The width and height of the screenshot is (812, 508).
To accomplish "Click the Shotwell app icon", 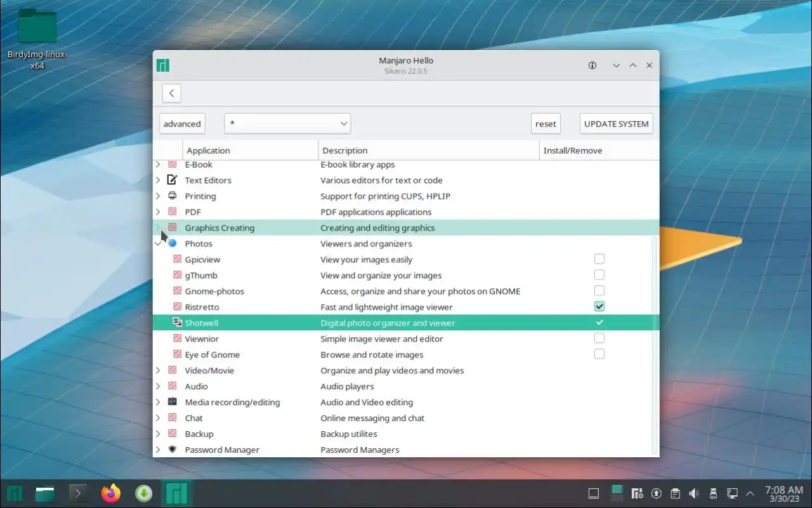I will pyautogui.click(x=178, y=323).
